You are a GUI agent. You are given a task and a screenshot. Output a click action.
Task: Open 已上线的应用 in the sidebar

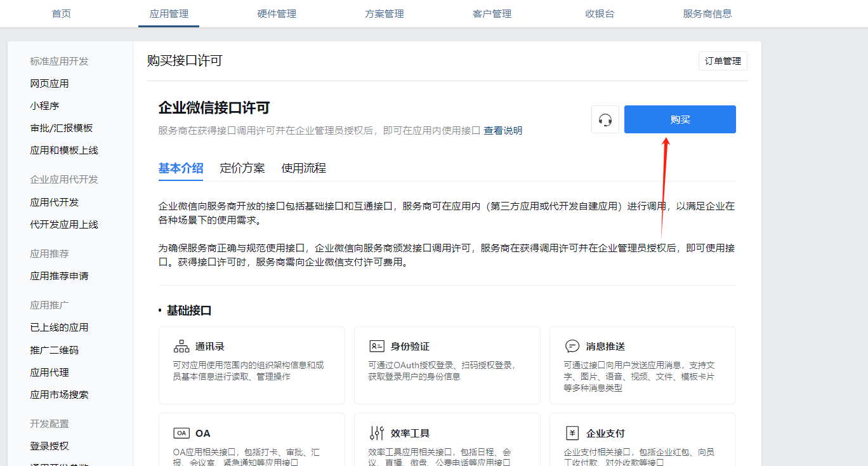coord(59,328)
